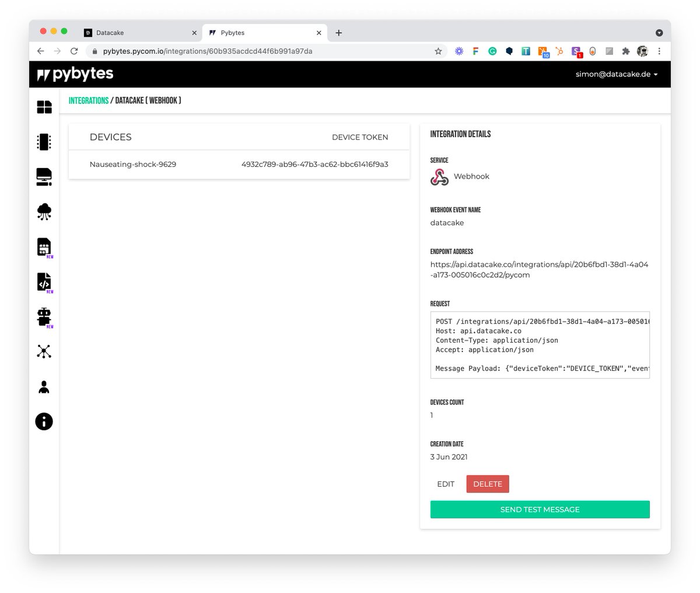700x593 pixels.
Task: Bookmark page with the star icon
Action: click(x=438, y=51)
